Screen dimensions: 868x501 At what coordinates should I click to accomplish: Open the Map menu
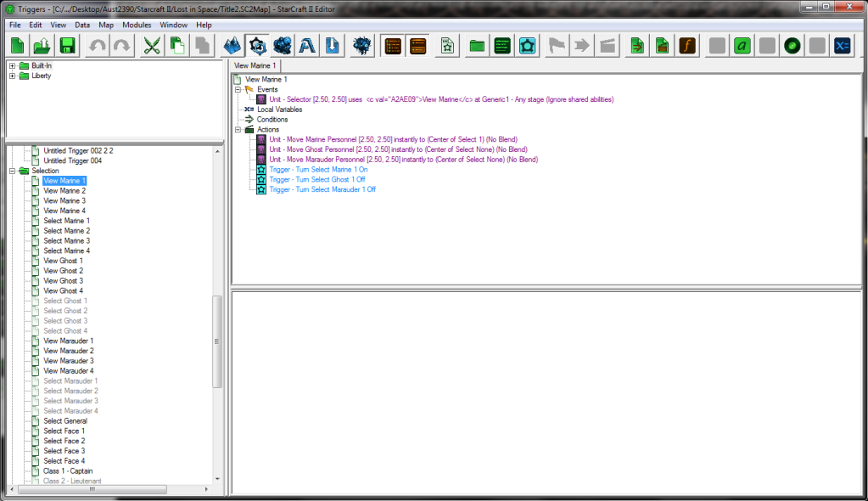[106, 25]
